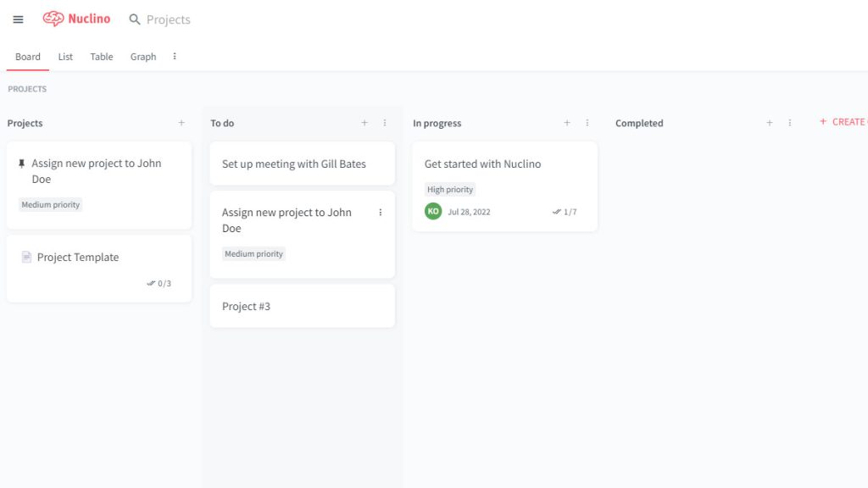Open more view options beside Graph
The image size is (868, 488).
tap(175, 57)
